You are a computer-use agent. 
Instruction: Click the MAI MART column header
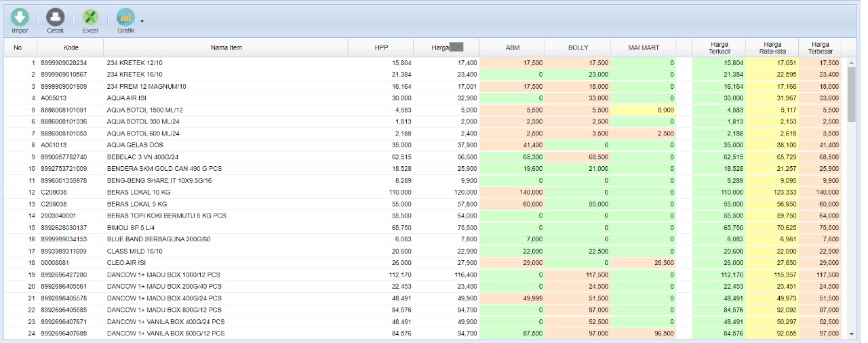pyautogui.click(x=643, y=47)
